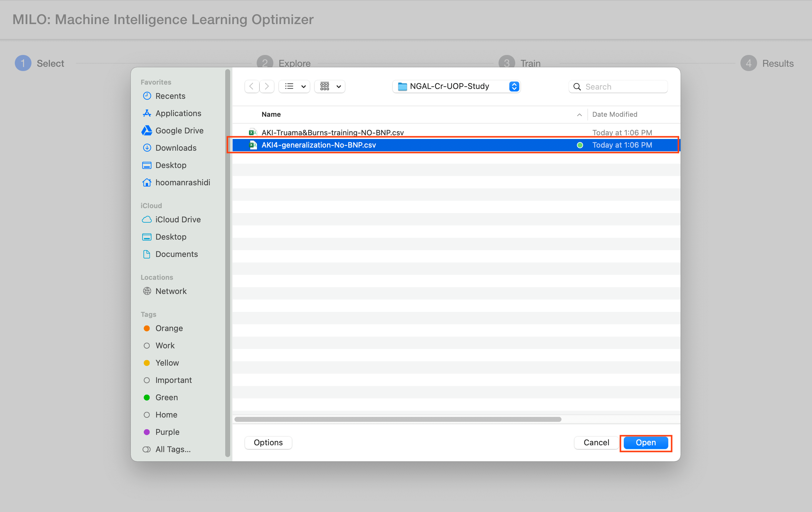Click the Search field
This screenshot has width=812, height=512.
coord(618,87)
